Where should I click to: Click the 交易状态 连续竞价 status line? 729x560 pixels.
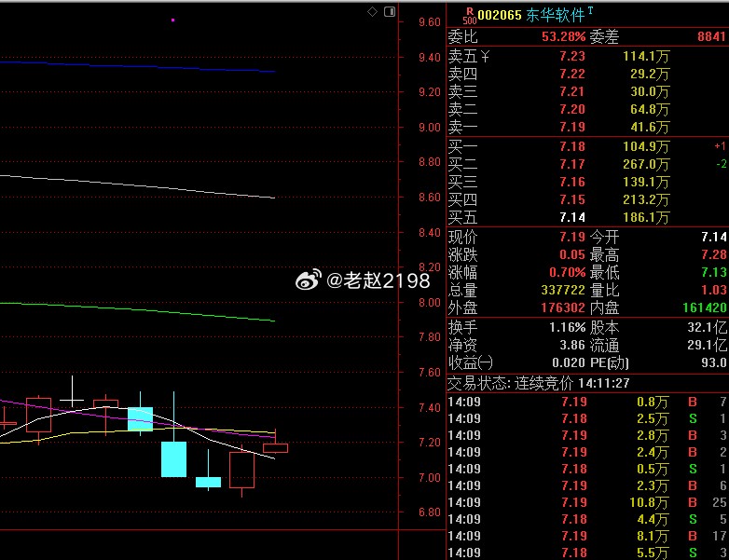click(539, 383)
